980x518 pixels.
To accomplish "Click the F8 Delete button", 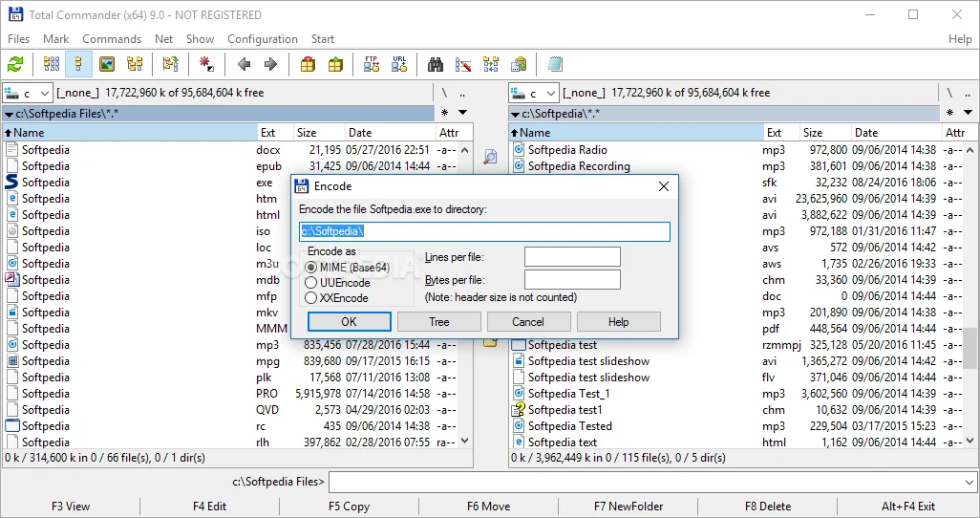I will 768,507.
